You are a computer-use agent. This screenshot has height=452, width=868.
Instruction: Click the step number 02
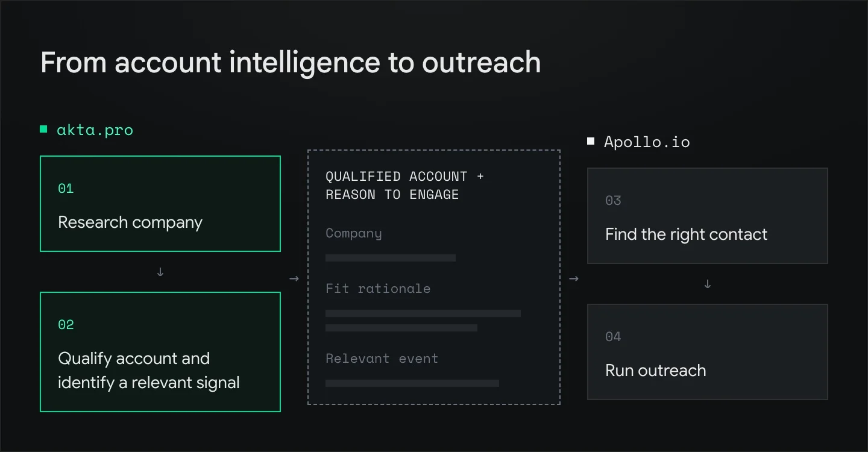[x=66, y=325]
